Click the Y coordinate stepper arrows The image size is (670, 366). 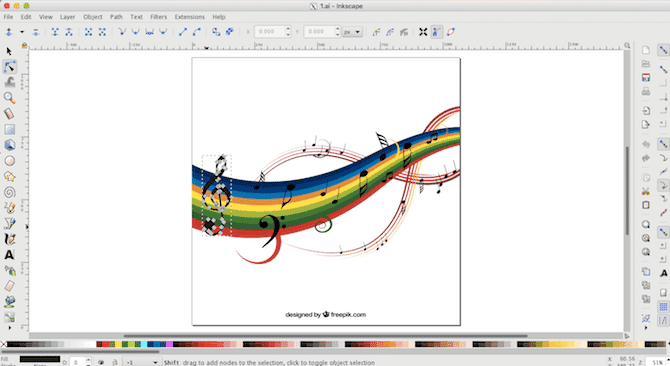pos(338,32)
